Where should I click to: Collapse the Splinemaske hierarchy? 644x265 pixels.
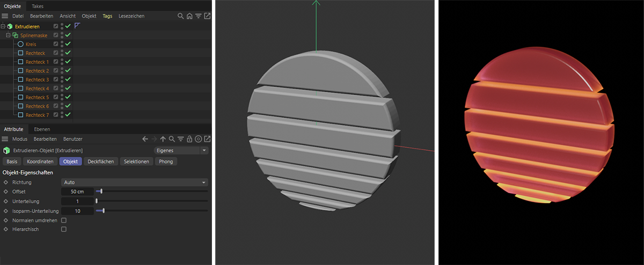[x=8, y=35]
